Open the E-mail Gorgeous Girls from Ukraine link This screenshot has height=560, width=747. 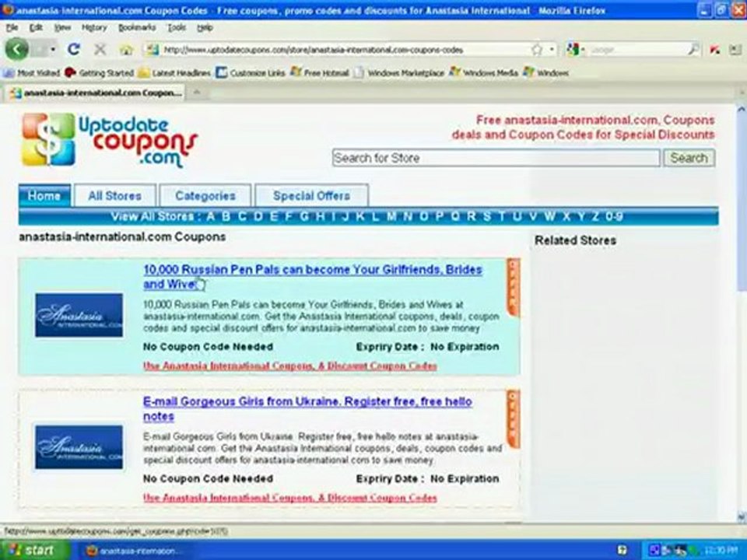308,408
